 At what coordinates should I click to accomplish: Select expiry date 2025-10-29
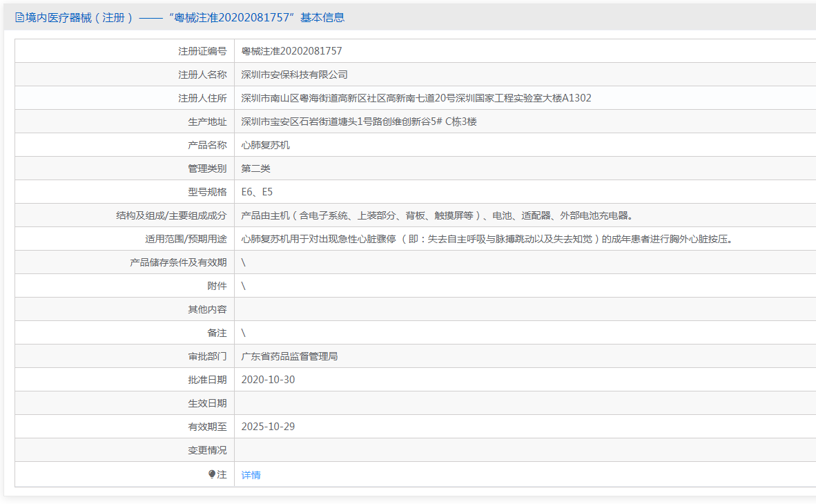point(268,427)
